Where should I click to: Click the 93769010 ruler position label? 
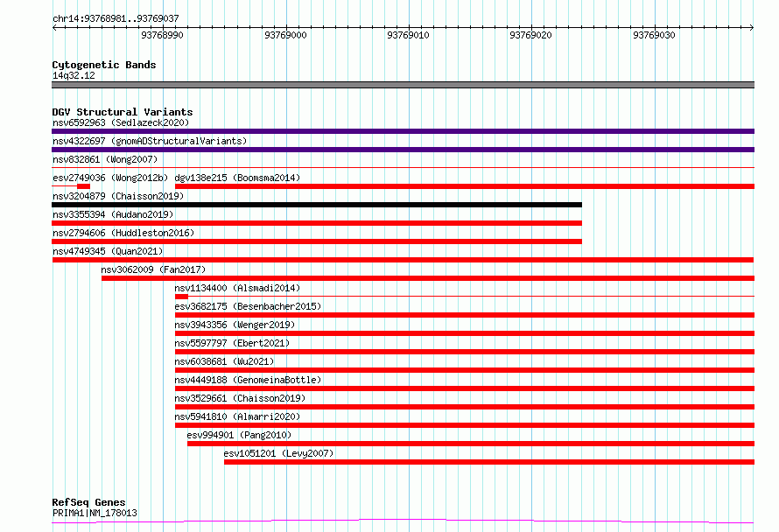[x=408, y=35]
